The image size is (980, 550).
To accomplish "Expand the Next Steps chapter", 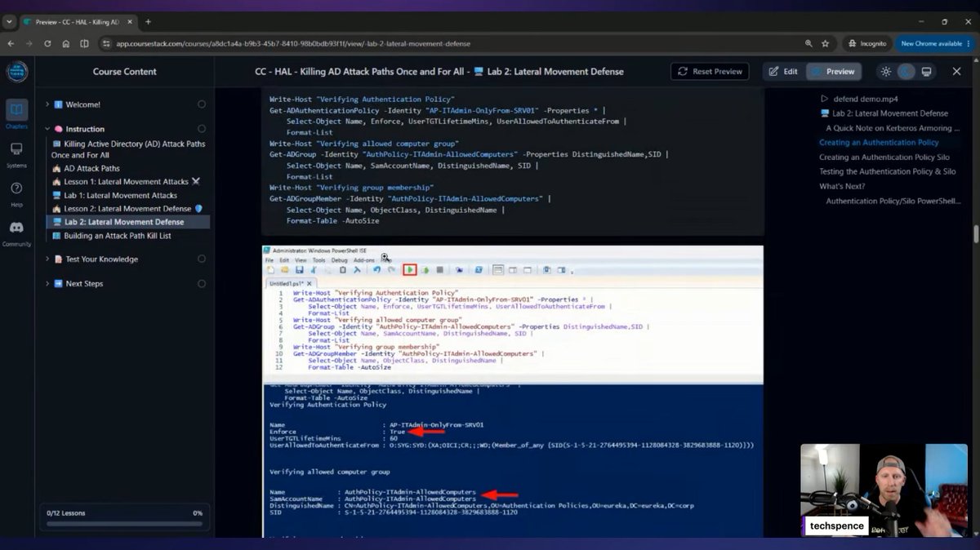I will point(47,284).
